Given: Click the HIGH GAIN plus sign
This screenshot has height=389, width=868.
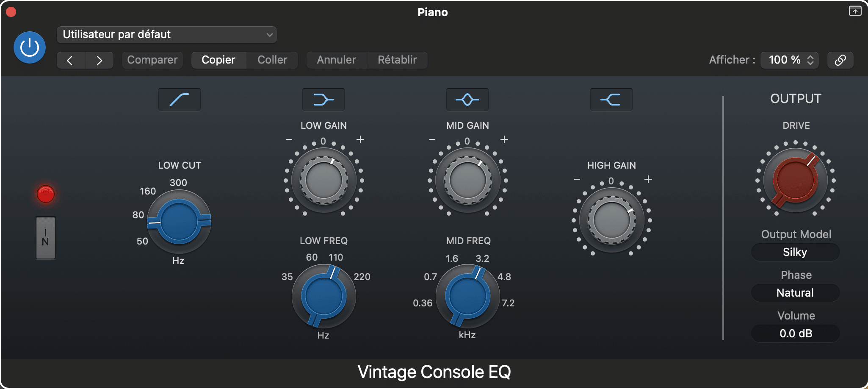Looking at the screenshot, I should coord(648,179).
